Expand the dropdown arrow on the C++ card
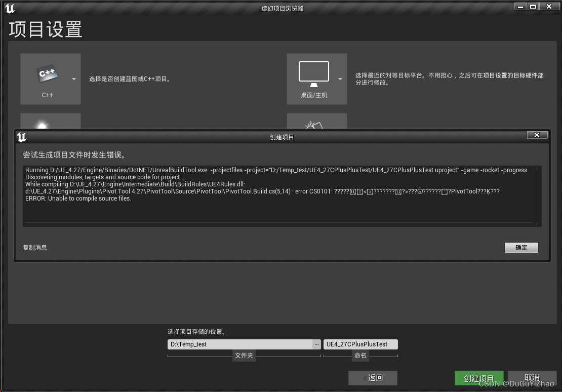This screenshot has height=392, width=562. pyautogui.click(x=73, y=80)
